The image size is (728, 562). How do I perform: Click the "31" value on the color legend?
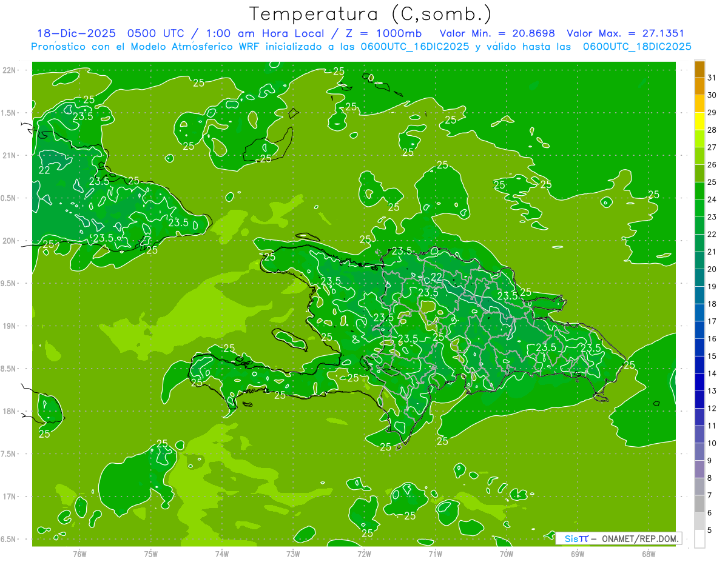(712, 78)
